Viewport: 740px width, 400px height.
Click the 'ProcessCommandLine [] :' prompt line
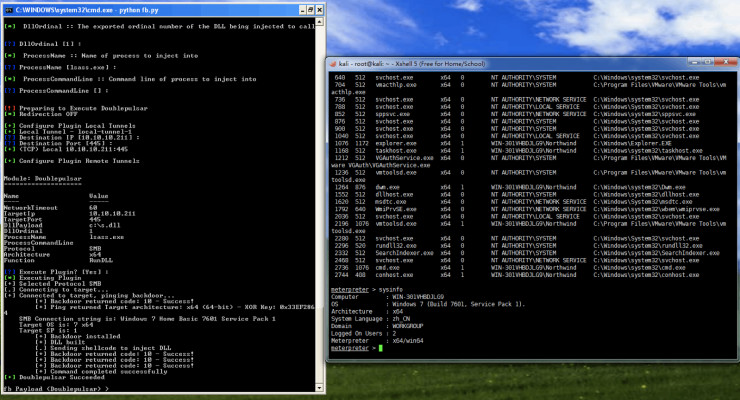pyautogui.click(x=56, y=91)
